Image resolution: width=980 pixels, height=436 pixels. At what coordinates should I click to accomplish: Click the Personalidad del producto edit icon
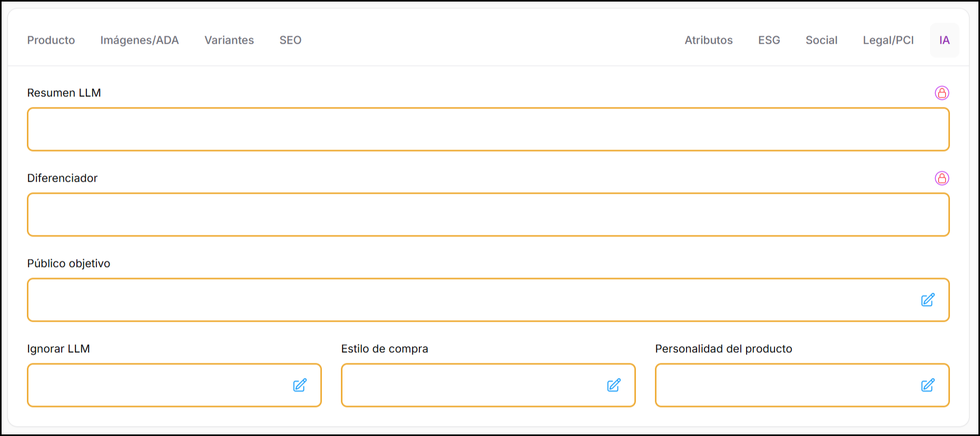(927, 385)
